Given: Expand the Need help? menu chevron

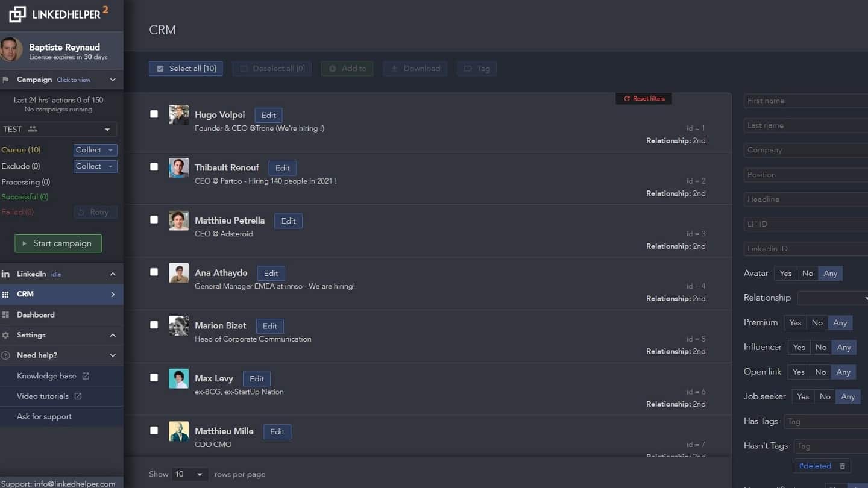Looking at the screenshot, I should [113, 355].
